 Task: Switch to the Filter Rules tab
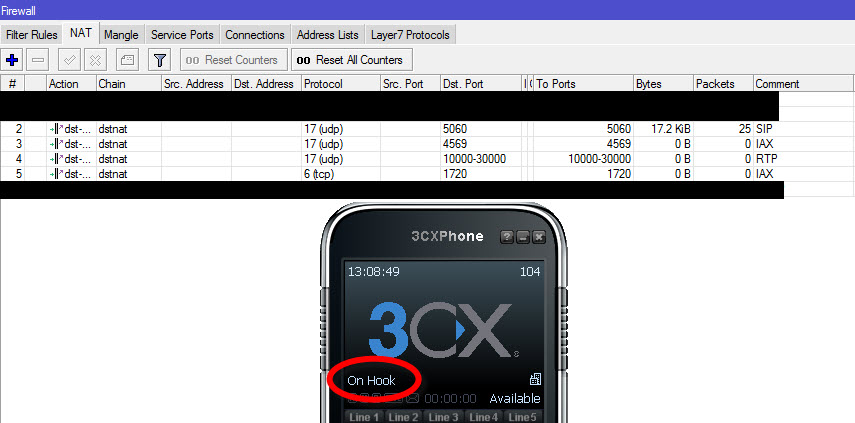pyautogui.click(x=32, y=35)
